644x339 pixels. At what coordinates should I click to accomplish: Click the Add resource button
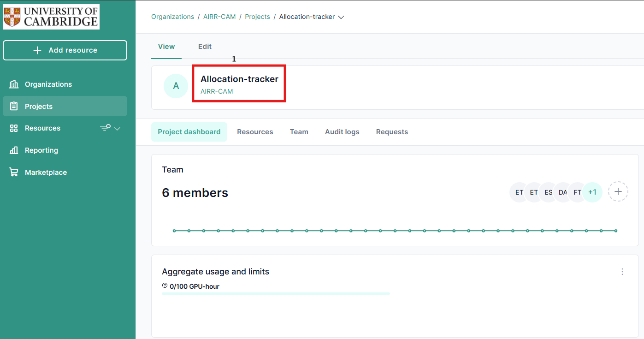coord(65,50)
